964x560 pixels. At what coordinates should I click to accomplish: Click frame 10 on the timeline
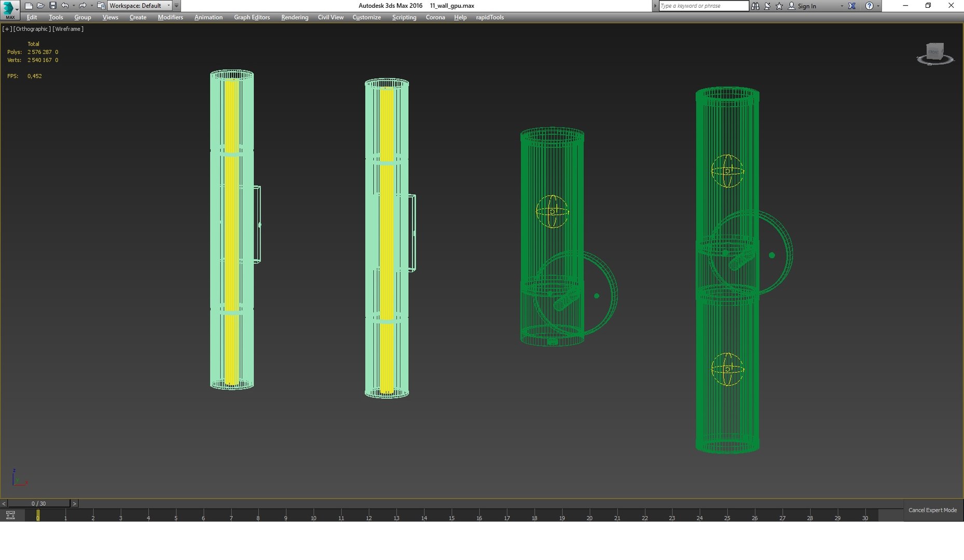[x=313, y=517]
